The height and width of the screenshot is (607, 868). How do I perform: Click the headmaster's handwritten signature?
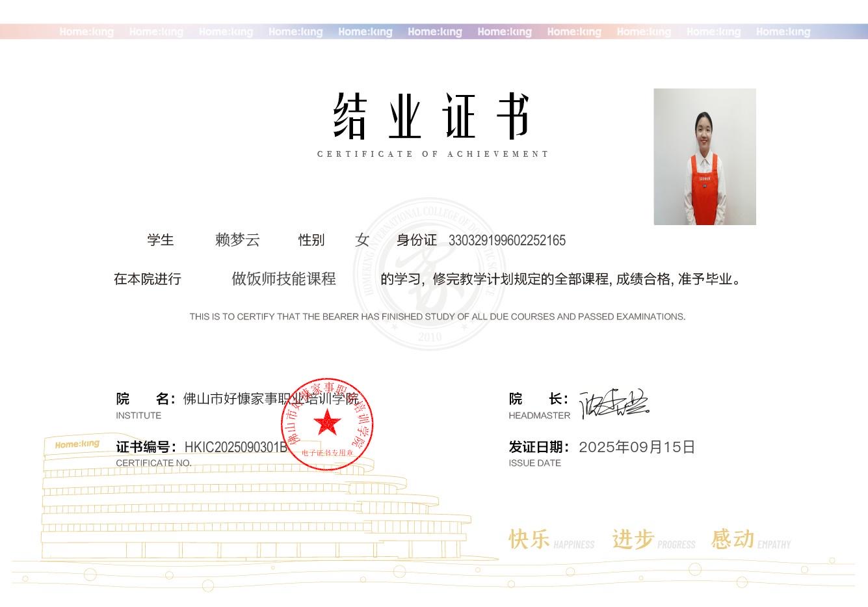point(614,403)
